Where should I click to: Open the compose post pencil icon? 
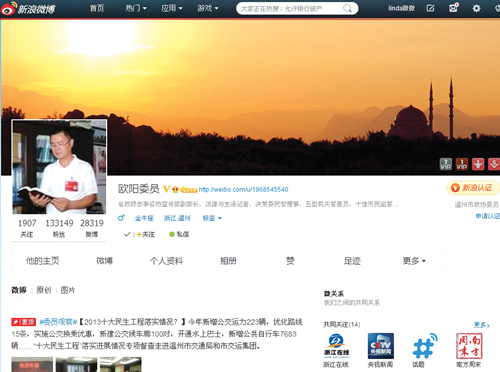point(430,8)
